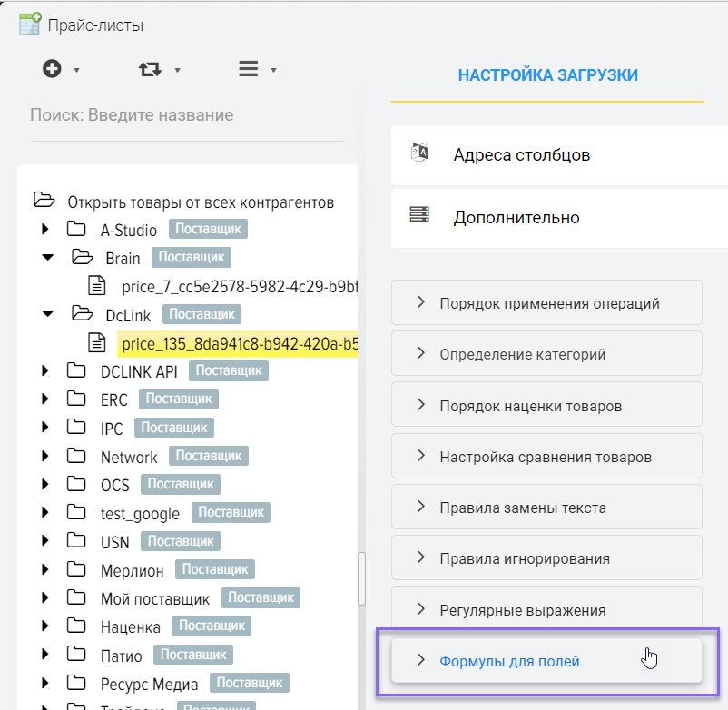Open Адреса столбцов settings item
Screen dimensions: 728x710
[522, 155]
